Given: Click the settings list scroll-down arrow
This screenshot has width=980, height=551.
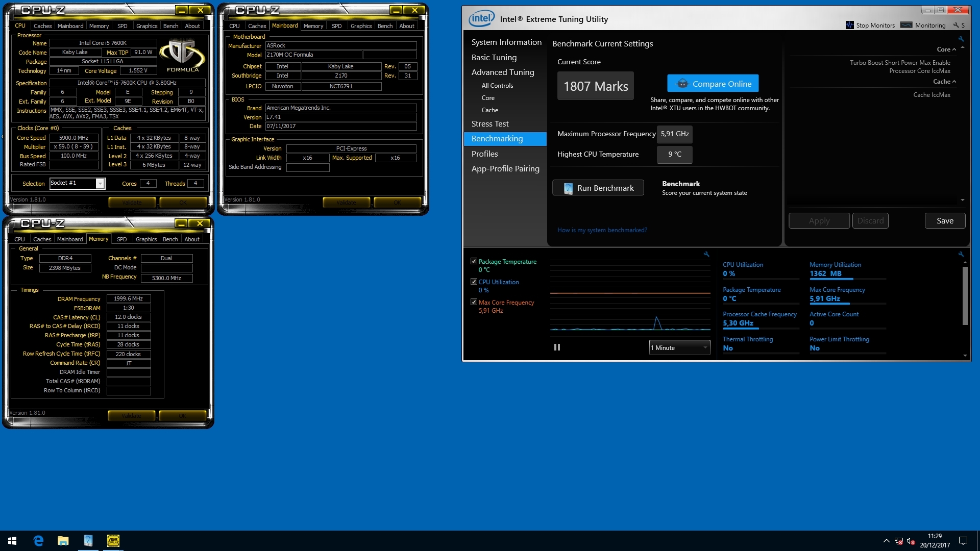Looking at the screenshot, I should [x=963, y=200].
